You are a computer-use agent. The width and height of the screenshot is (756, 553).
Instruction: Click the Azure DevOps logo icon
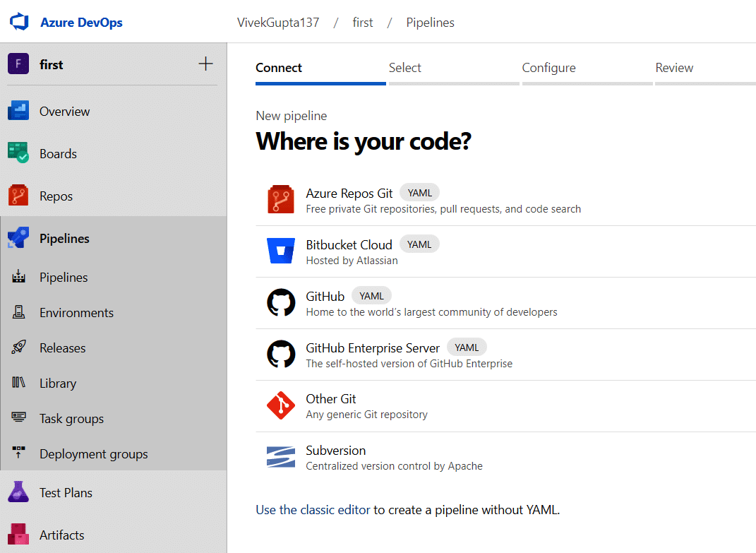[18, 22]
